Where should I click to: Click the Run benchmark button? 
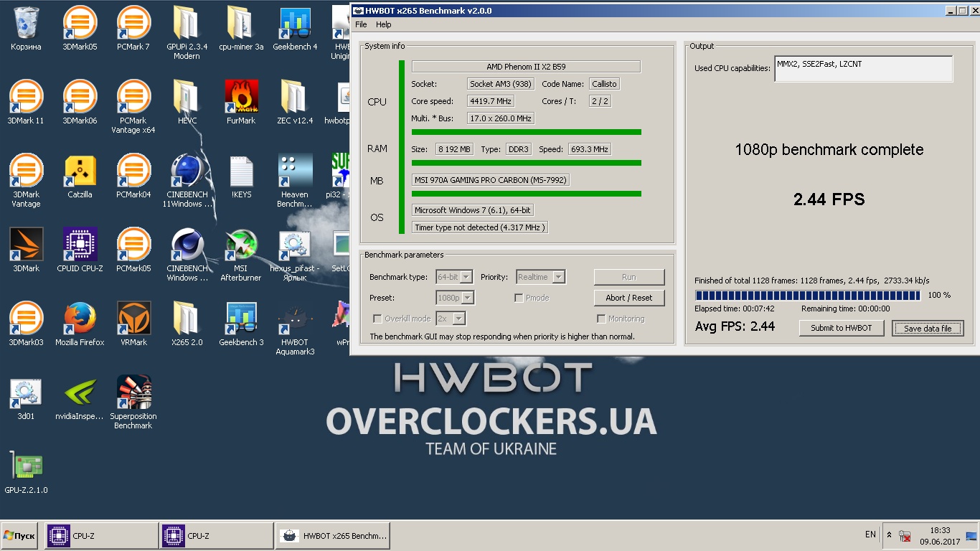pyautogui.click(x=629, y=277)
